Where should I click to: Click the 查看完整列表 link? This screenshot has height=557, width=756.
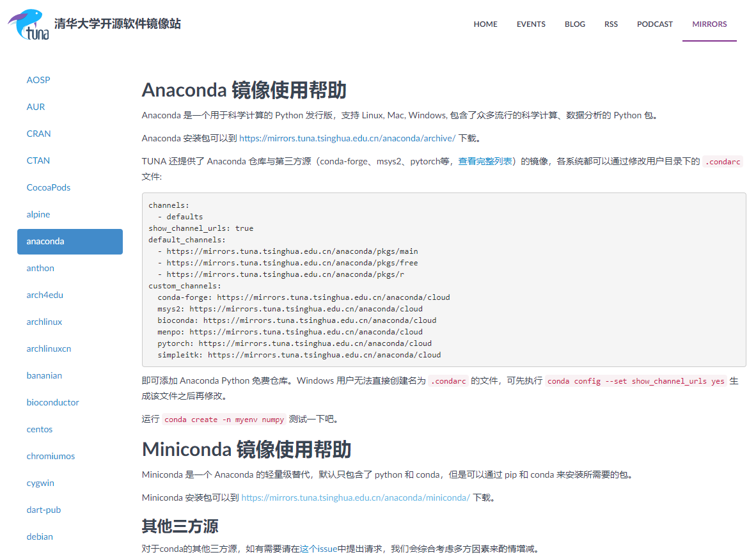pyautogui.click(x=485, y=161)
